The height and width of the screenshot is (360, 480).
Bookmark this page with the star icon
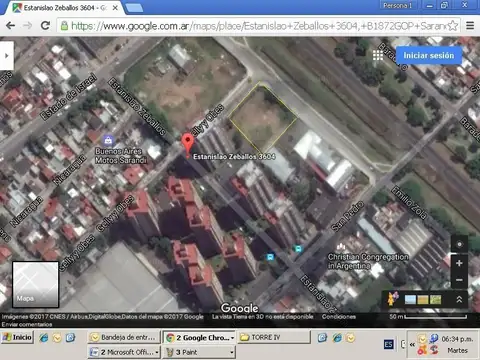(x=452, y=26)
